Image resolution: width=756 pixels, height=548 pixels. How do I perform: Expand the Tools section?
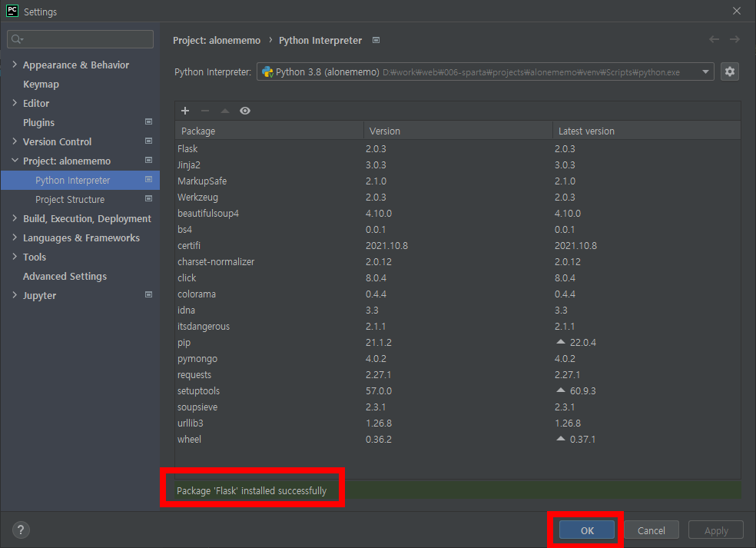15,257
